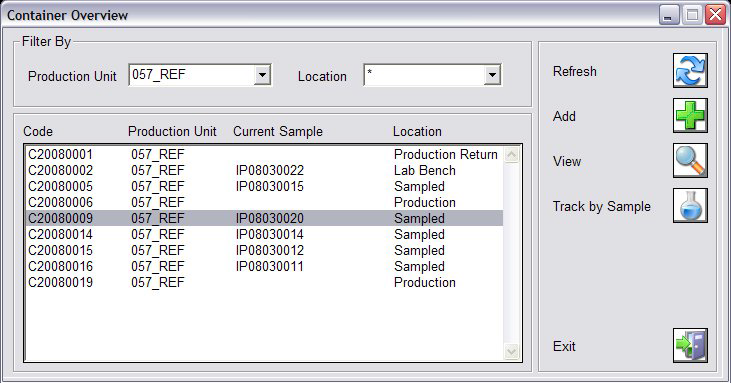This screenshot has height=383, width=731.
Task: Select row C20080002 at Lab Bench
Action: [264, 171]
